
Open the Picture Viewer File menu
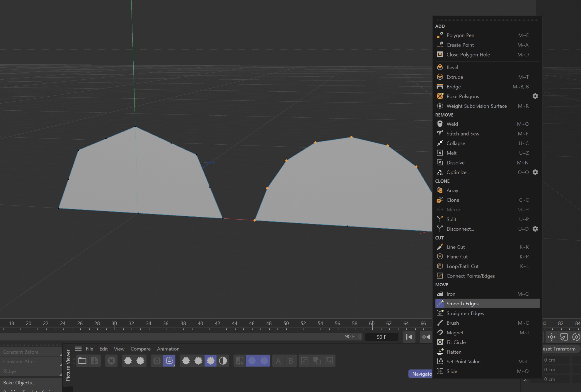pos(89,349)
